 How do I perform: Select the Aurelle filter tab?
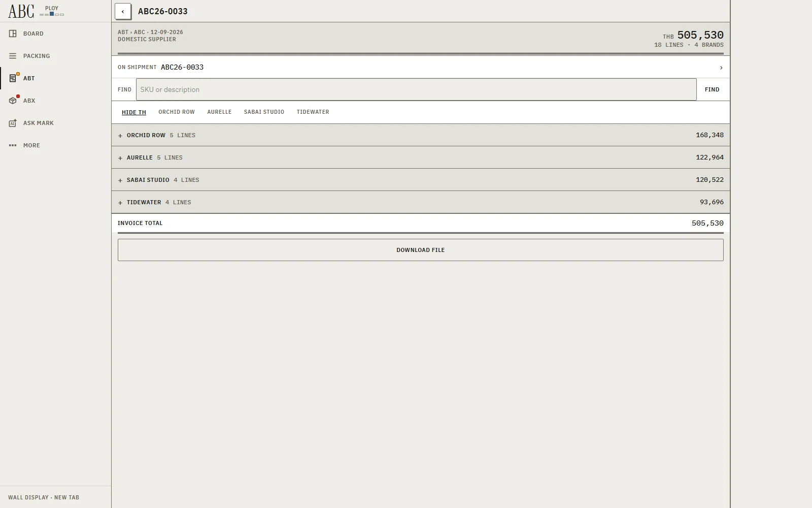219,112
